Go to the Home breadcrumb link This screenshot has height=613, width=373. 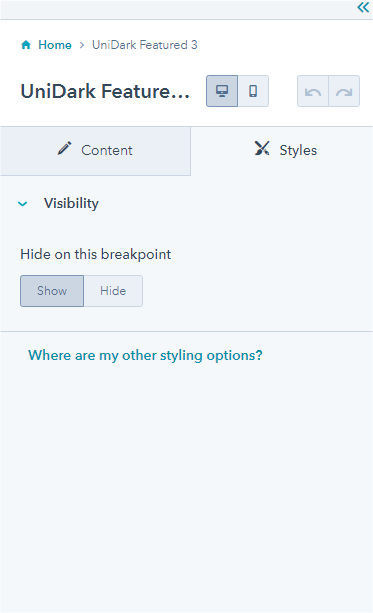(55, 45)
